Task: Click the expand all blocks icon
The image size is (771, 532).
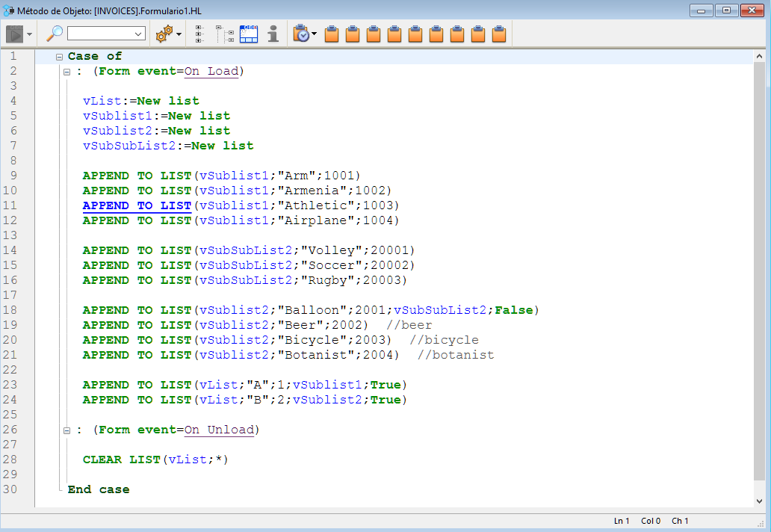Action: pyautogui.click(x=200, y=34)
